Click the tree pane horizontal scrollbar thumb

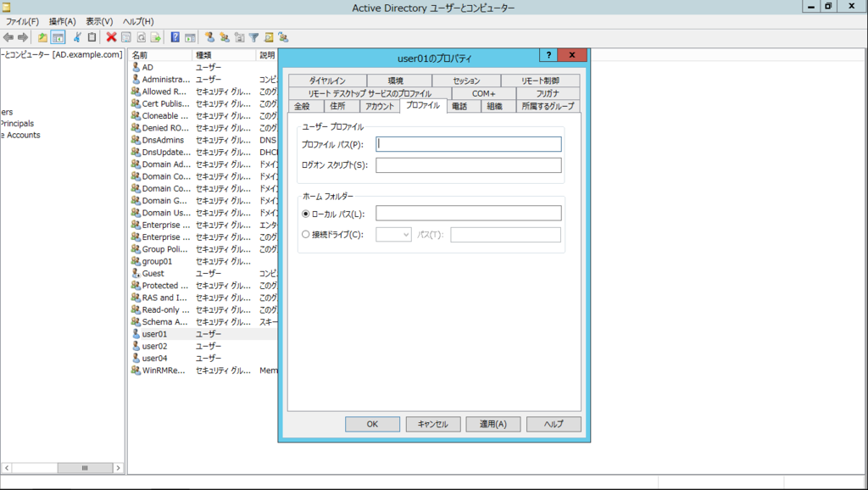(85, 468)
